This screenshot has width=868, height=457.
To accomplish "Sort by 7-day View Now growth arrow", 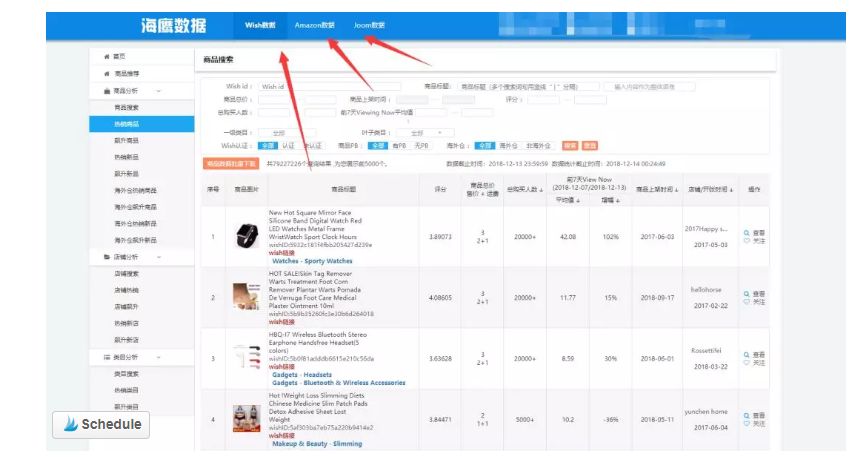I will point(617,200).
